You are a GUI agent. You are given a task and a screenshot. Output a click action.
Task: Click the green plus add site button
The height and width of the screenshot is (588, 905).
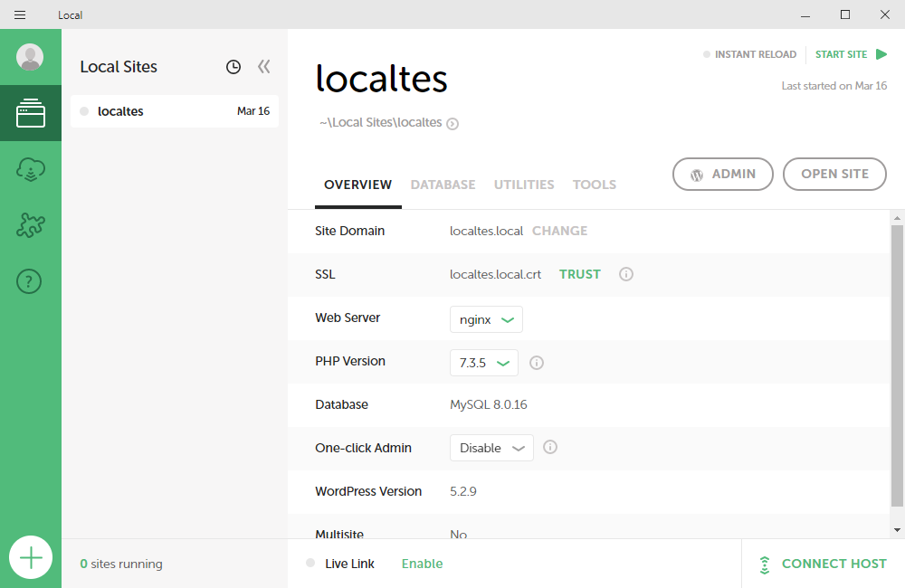tap(31, 557)
